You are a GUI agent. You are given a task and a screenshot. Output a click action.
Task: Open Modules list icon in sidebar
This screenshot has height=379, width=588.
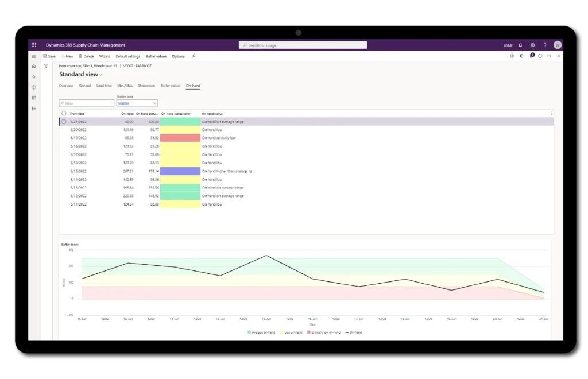point(34,109)
